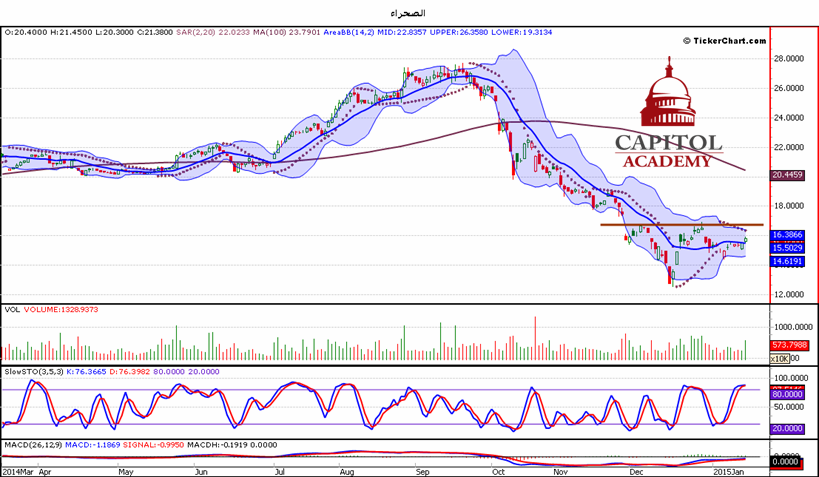Click the 16.3866 upper band price tag
Image resolution: width=819 pixels, height=477 pixels.
(787, 235)
